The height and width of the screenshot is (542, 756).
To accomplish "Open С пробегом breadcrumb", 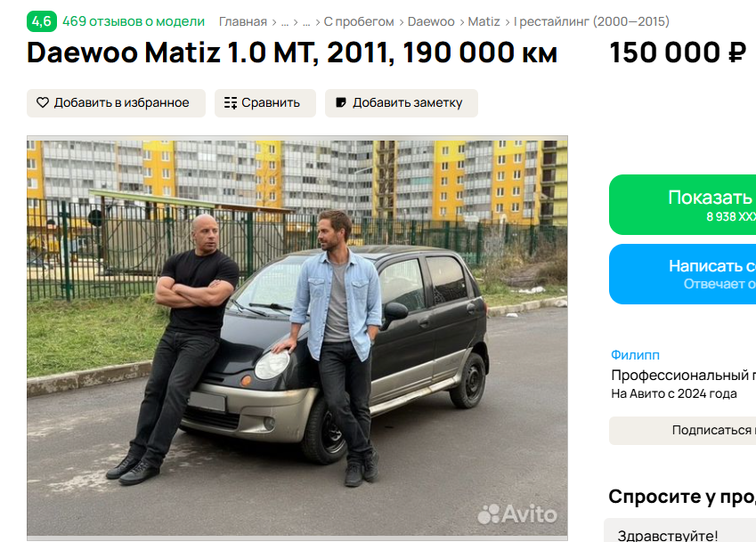I will (359, 21).
